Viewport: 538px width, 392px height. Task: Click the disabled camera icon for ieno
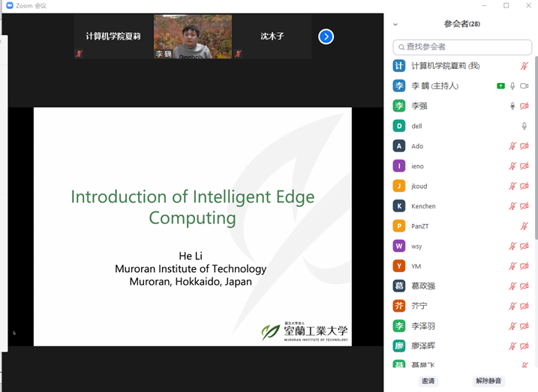coord(524,166)
